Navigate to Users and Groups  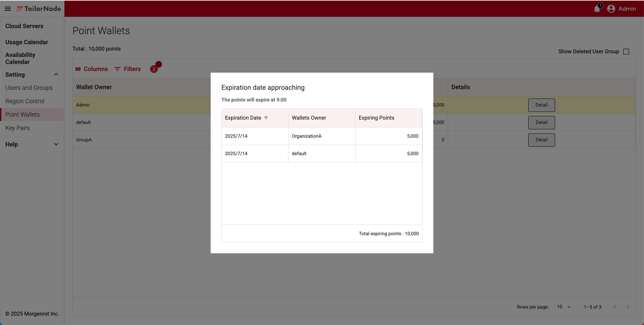tap(29, 88)
